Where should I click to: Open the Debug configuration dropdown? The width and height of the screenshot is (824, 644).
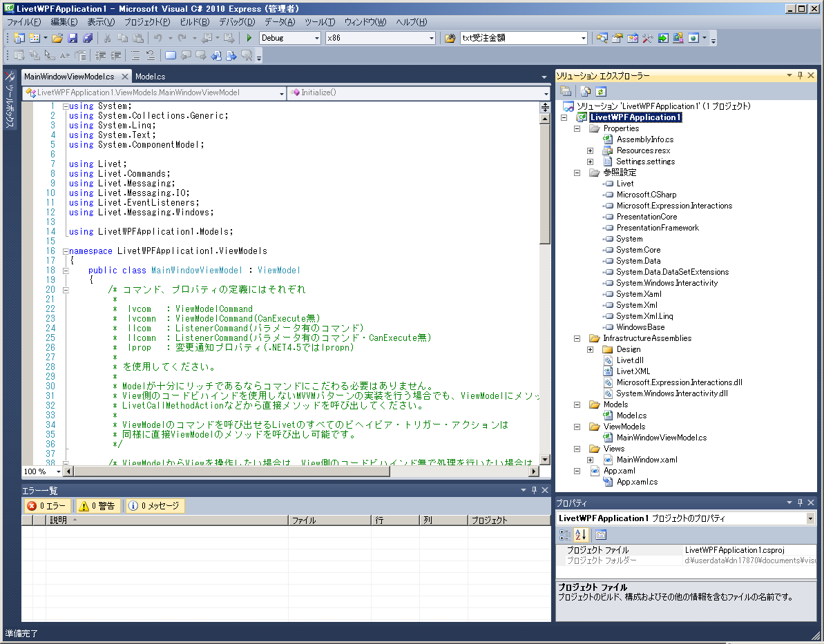[x=317, y=38]
